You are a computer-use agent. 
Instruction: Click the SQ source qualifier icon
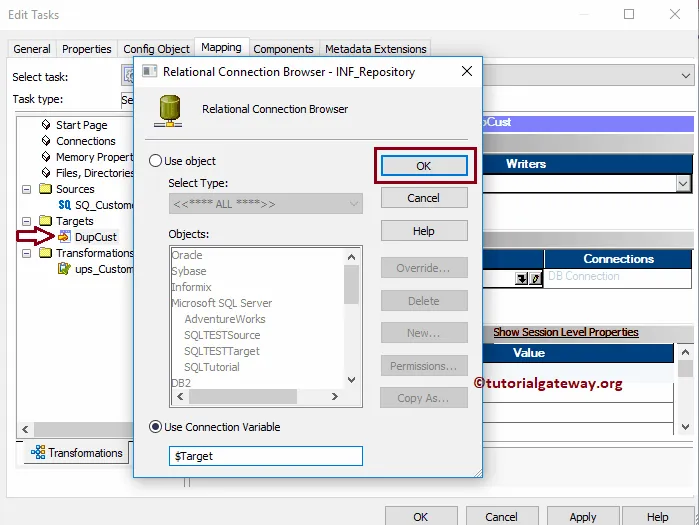[65, 205]
